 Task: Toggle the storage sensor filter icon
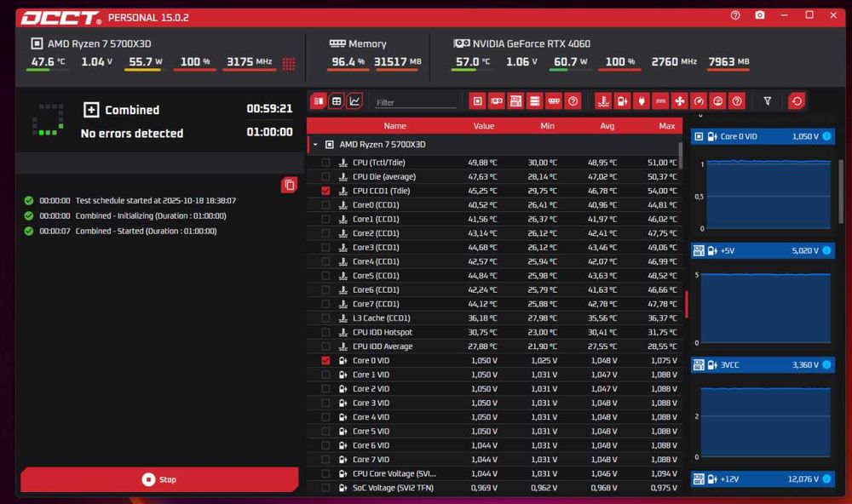pyautogui.click(x=535, y=101)
